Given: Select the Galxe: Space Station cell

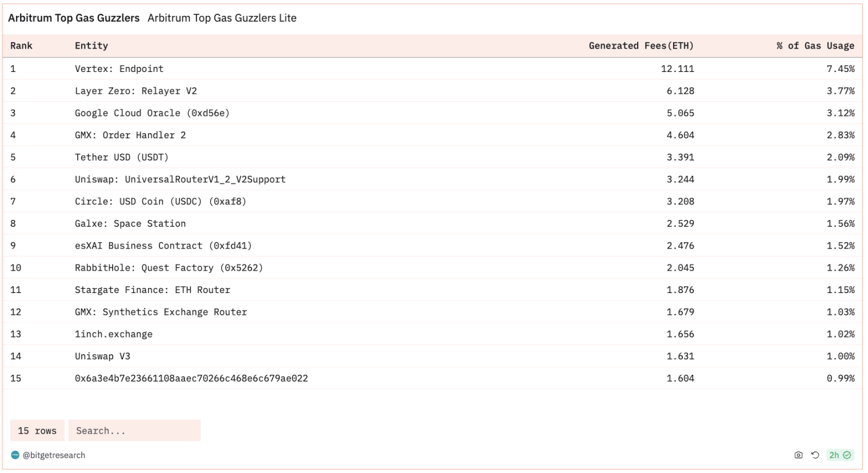Looking at the screenshot, I should [130, 224].
